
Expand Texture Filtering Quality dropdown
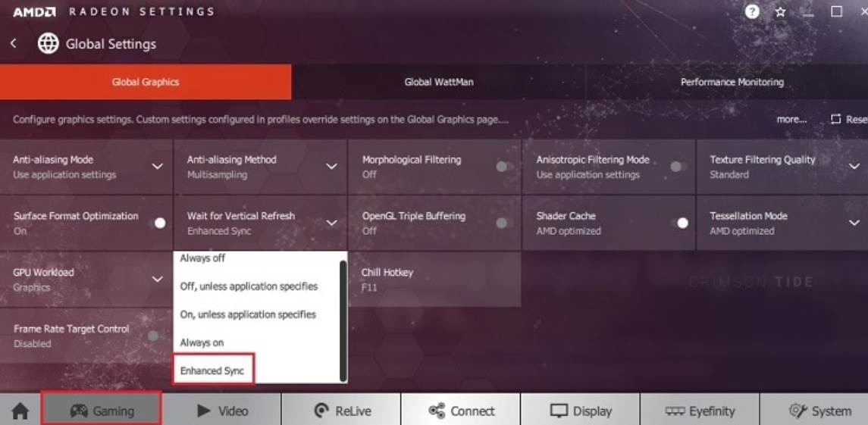coord(854,167)
